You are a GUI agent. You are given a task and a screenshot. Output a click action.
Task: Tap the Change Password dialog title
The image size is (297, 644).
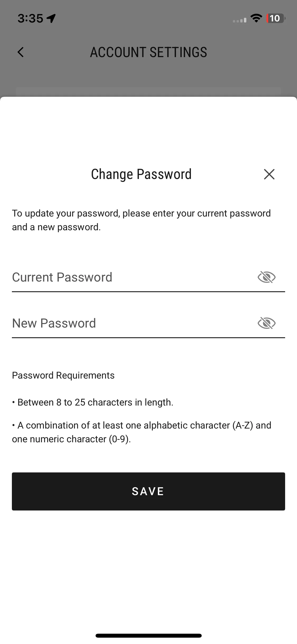point(141,174)
